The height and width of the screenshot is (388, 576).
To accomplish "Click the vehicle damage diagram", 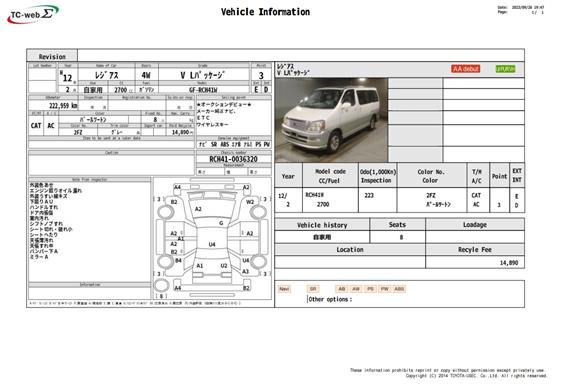I will [x=213, y=238].
